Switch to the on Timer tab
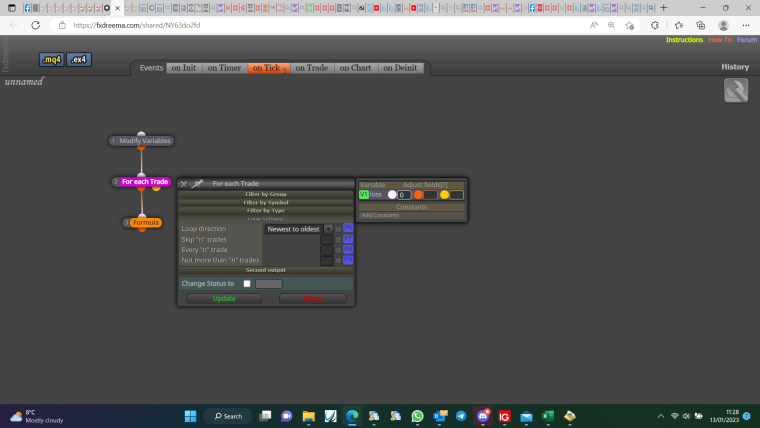This screenshot has width=760, height=428. tap(224, 68)
